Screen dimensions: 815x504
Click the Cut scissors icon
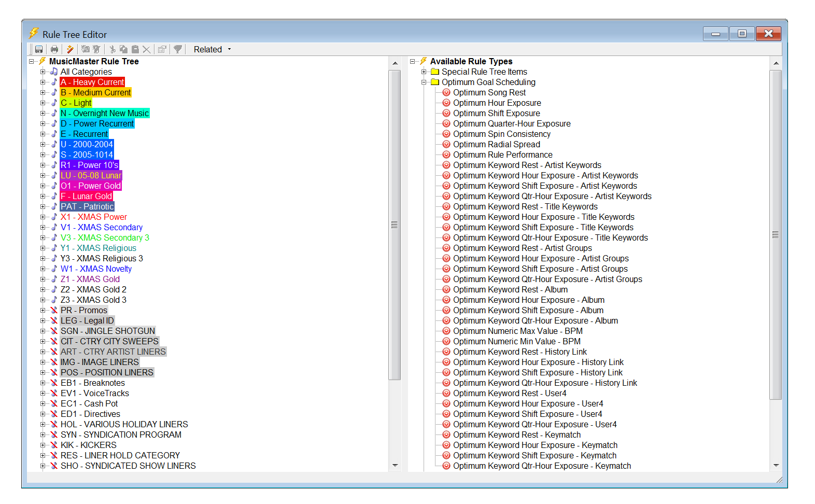112,49
